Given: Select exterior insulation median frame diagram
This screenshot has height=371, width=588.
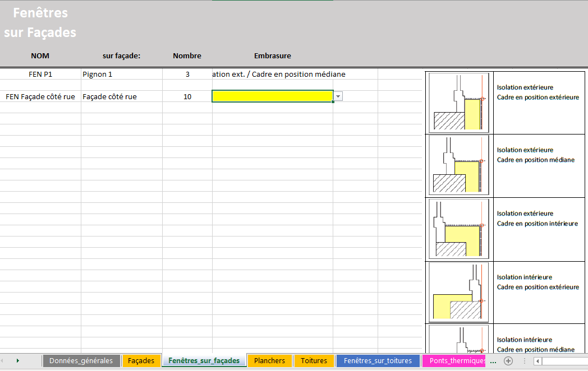Looking at the screenshot, I should [458, 165].
